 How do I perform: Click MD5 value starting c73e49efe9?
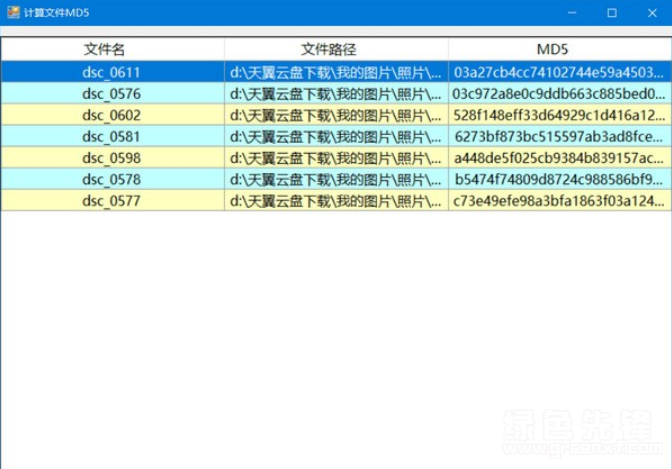560,201
